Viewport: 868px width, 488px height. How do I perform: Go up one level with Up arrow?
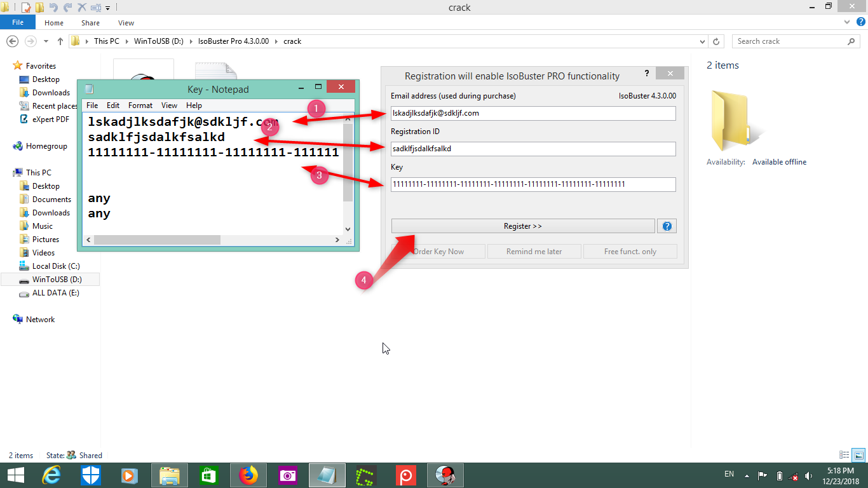coord(60,41)
